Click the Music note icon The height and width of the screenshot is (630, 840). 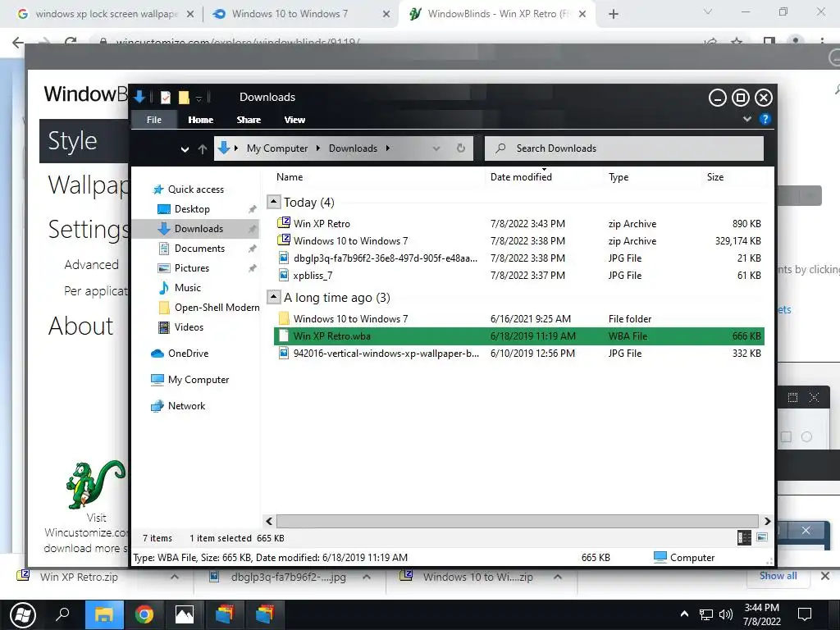[x=164, y=288]
